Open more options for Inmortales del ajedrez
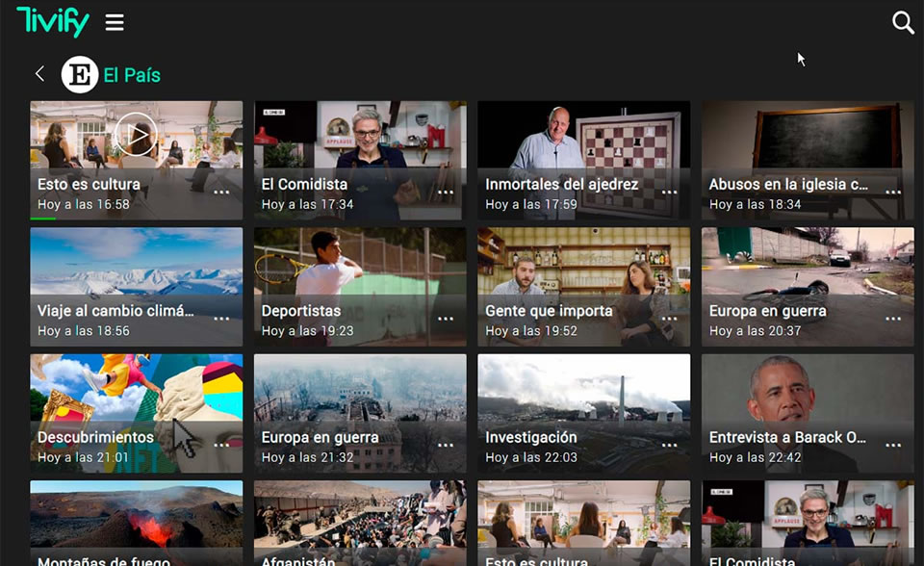924x566 pixels. (669, 193)
